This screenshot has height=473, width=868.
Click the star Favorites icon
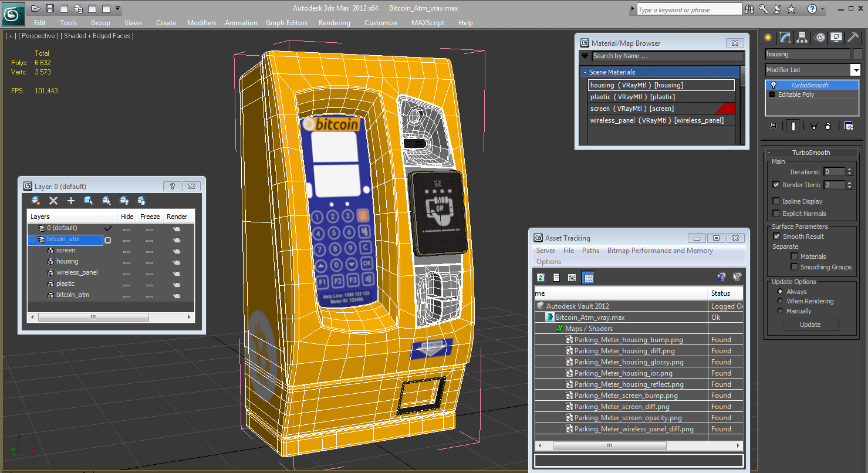792,9
